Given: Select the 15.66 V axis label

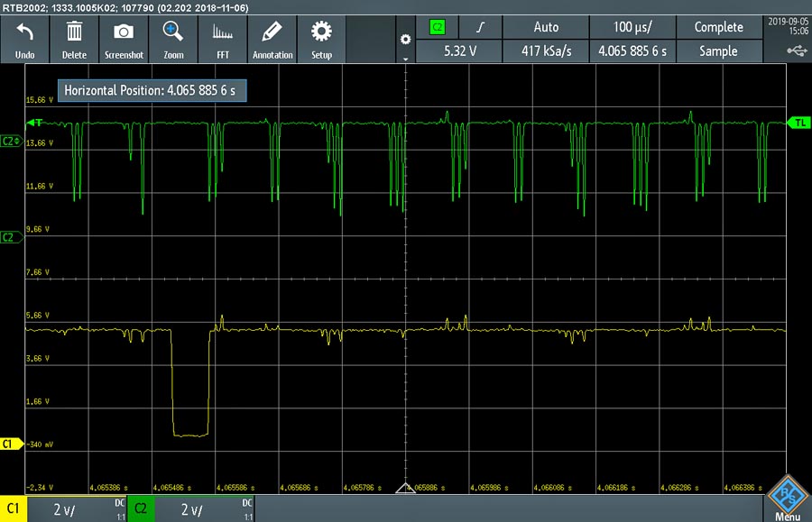Looking at the screenshot, I should point(40,100).
